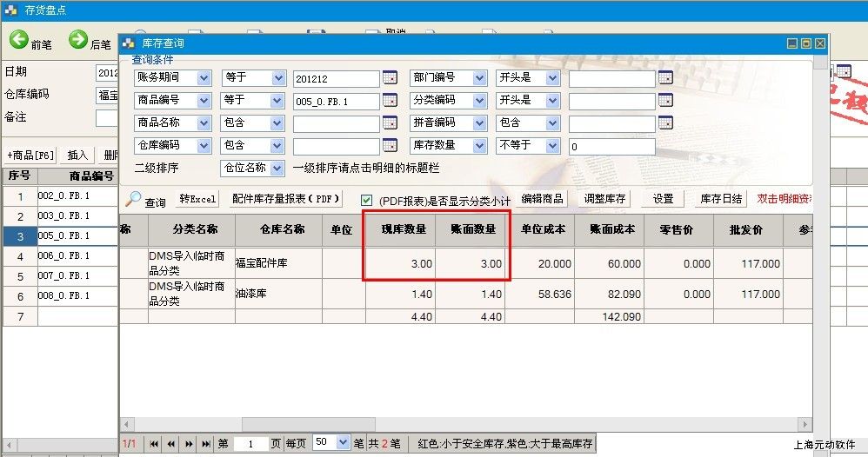Open calendar picker next to 201212 field
The width and height of the screenshot is (868, 457).
[x=390, y=78]
